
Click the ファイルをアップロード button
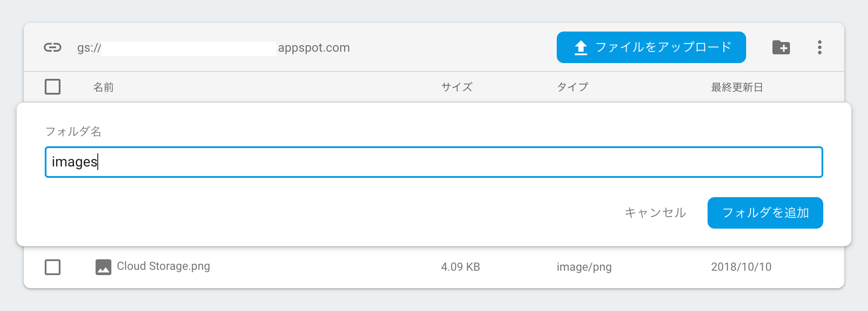(x=651, y=47)
